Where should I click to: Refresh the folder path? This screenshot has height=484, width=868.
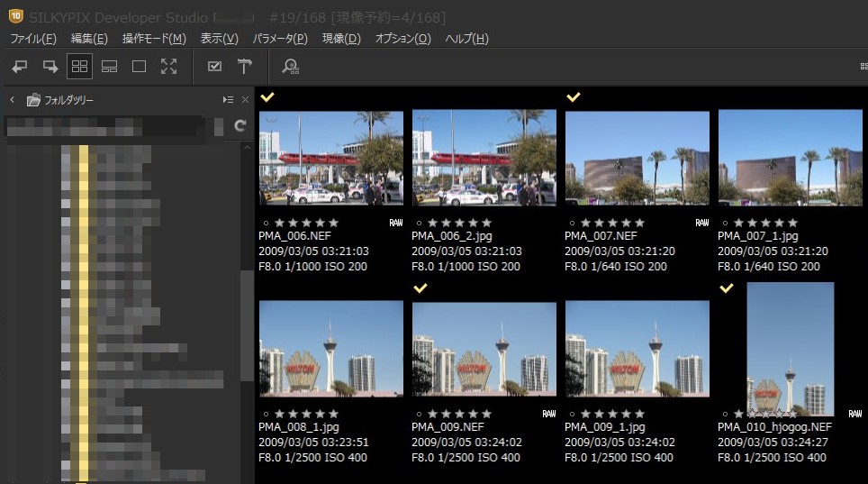coord(240,126)
